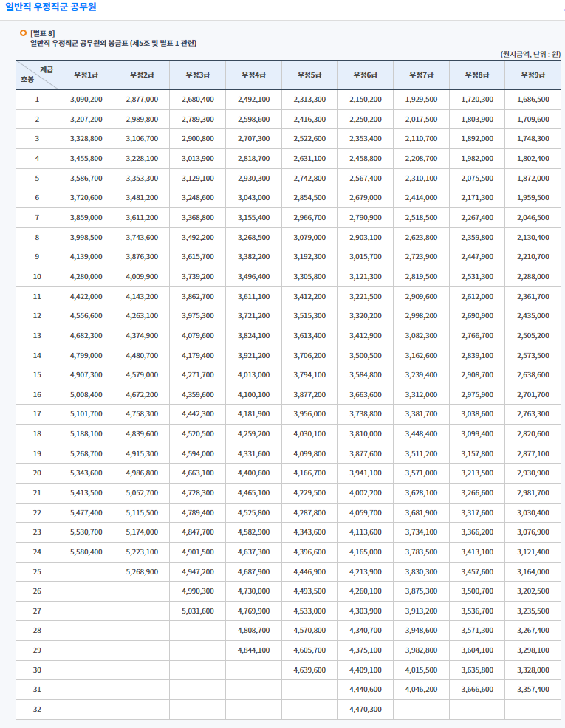Click cell 3,090,200 in 우정1급 column

point(86,100)
